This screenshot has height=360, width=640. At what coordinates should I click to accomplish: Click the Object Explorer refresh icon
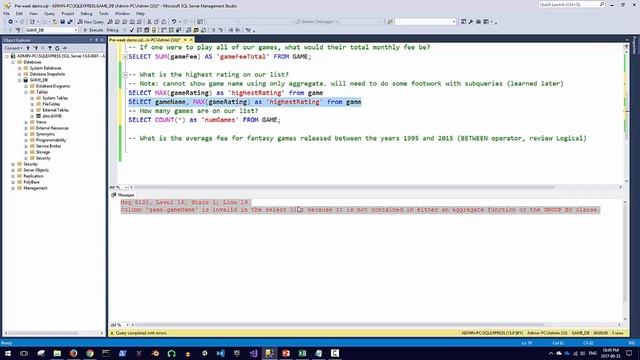(x=57, y=48)
